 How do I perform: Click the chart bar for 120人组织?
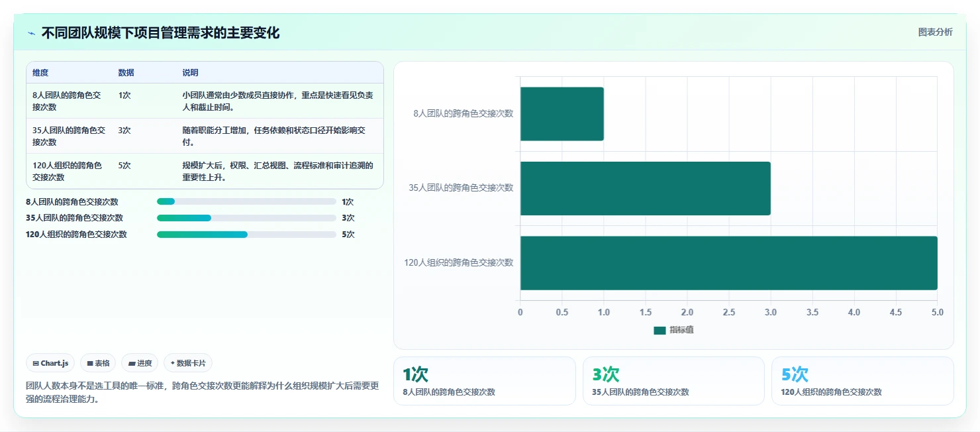(728, 263)
